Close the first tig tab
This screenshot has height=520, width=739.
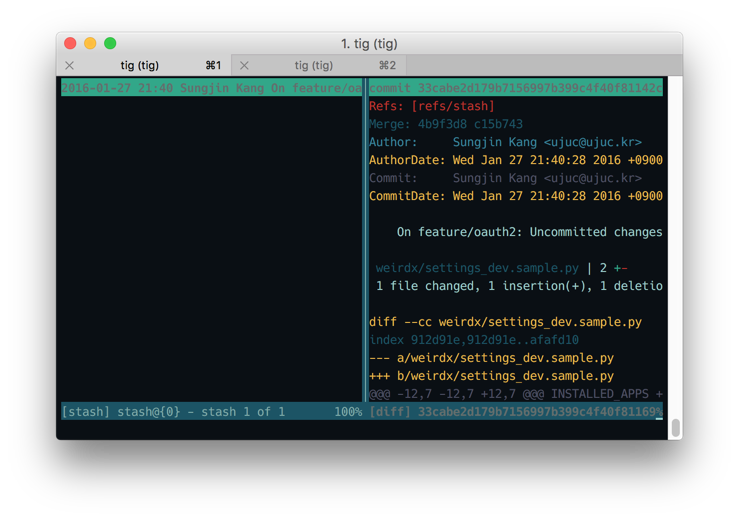70,66
